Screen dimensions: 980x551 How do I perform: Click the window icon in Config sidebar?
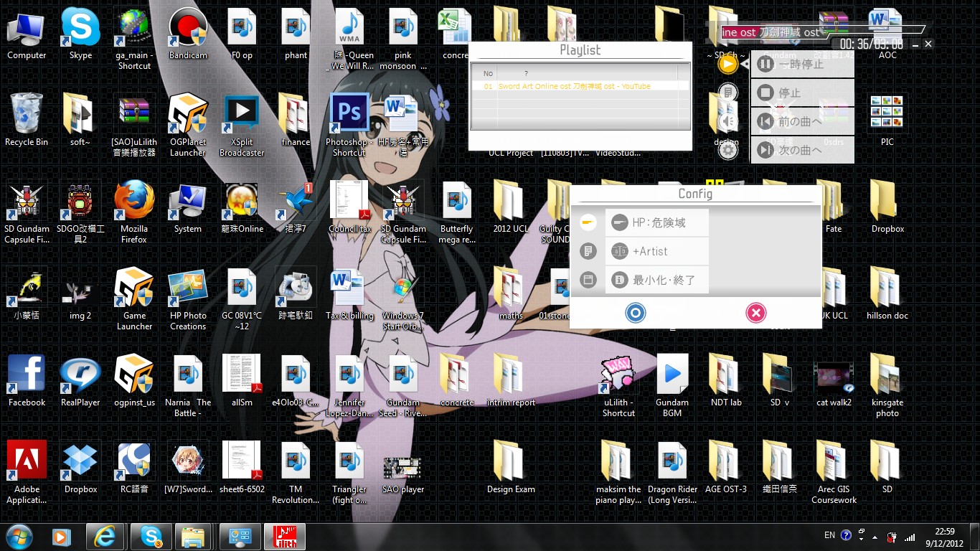pyautogui.click(x=588, y=280)
